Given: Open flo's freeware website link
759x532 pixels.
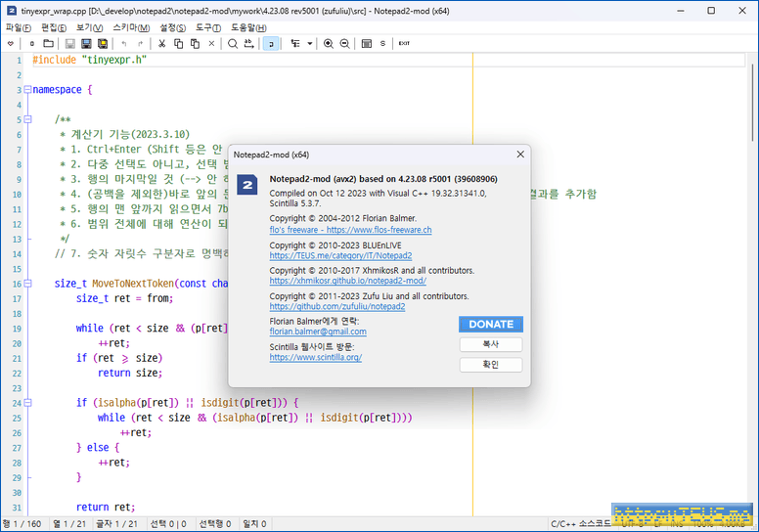Looking at the screenshot, I should coord(350,230).
